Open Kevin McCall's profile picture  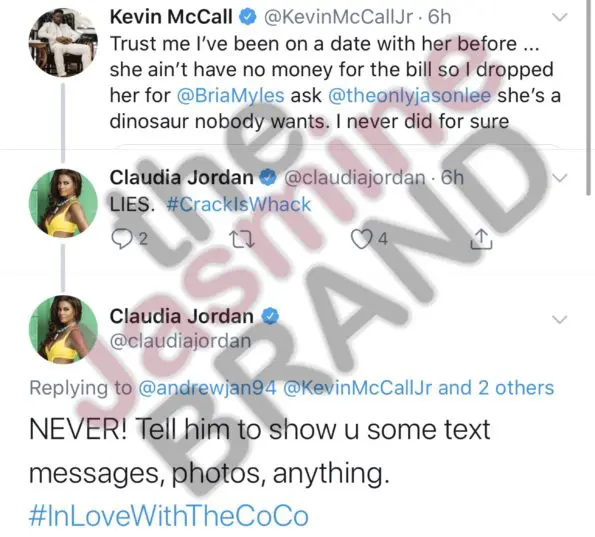[63, 42]
